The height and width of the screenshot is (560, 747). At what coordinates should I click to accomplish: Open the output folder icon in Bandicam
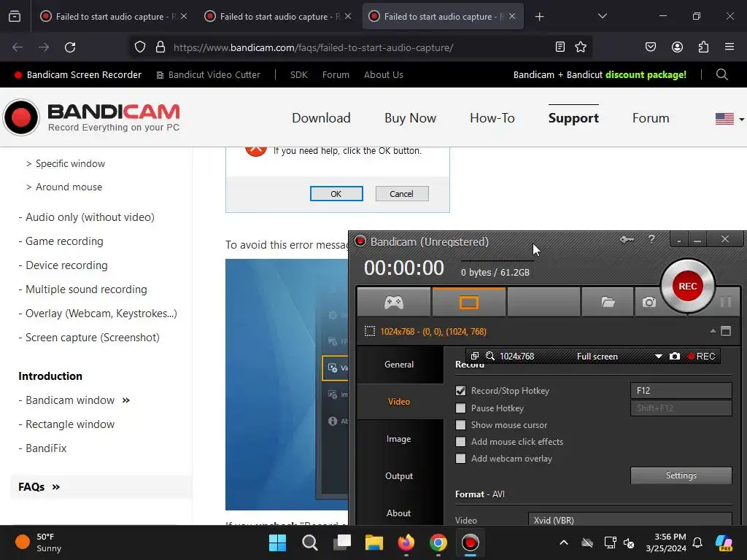pos(608,302)
